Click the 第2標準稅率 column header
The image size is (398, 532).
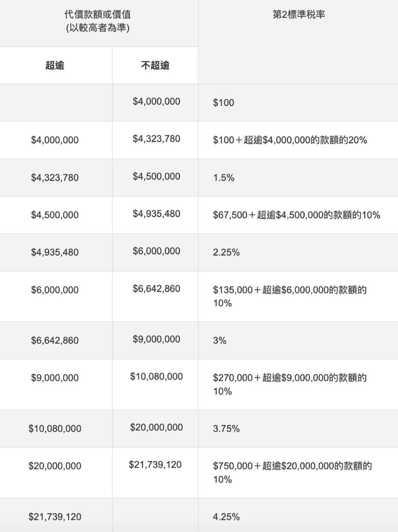coord(299,15)
